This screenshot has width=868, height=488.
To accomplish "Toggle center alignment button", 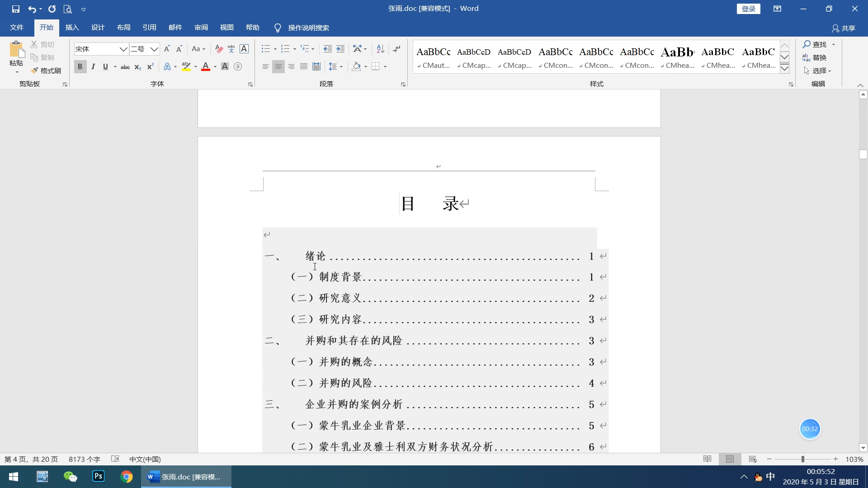I will [278, 66].
